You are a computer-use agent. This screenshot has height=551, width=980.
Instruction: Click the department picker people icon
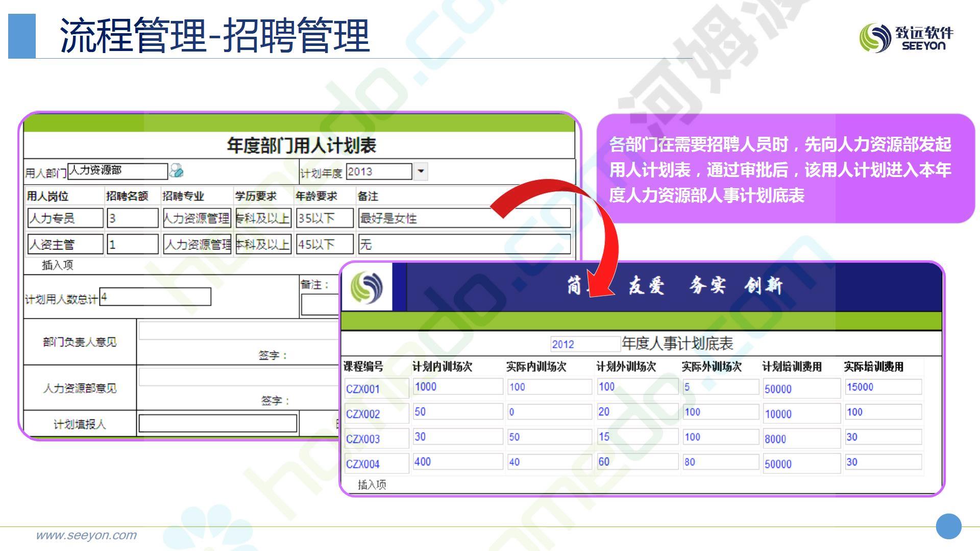click(x=177, y=170)
